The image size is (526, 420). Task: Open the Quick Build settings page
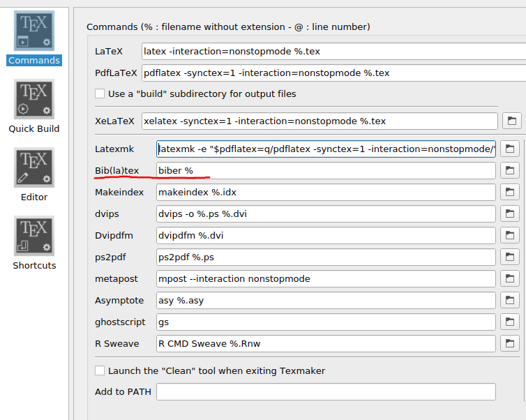click(33, 106)
